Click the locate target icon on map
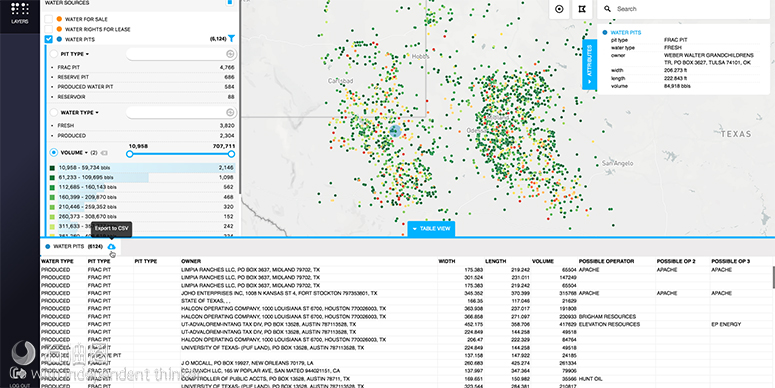 (559, 9)
